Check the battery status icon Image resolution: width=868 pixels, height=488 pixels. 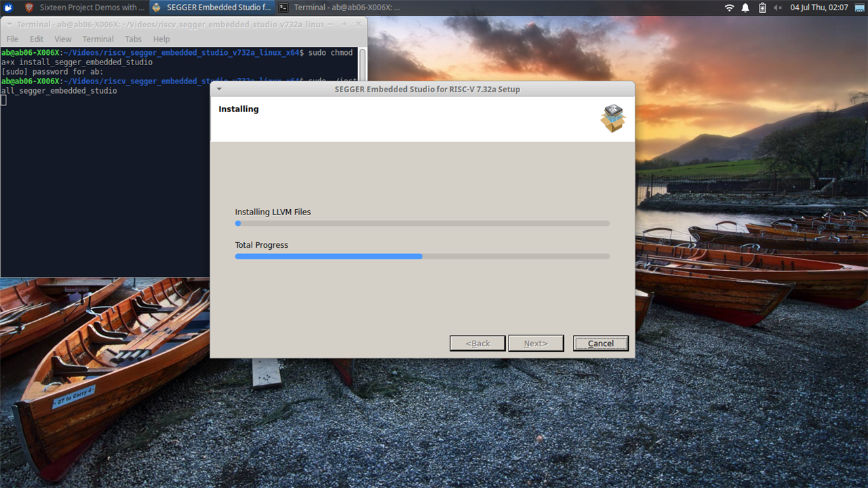click(x=762, y=7)
